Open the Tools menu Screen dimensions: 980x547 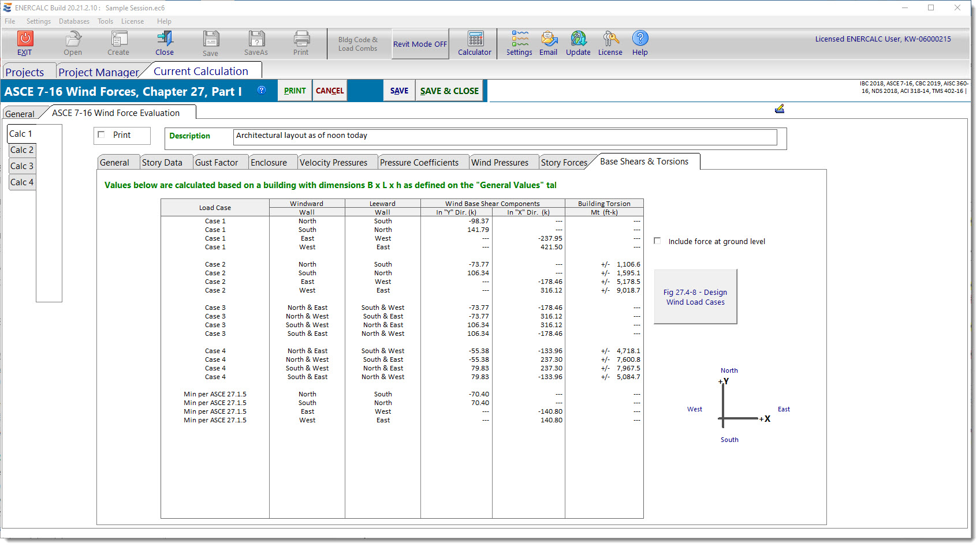pos(105,21)
